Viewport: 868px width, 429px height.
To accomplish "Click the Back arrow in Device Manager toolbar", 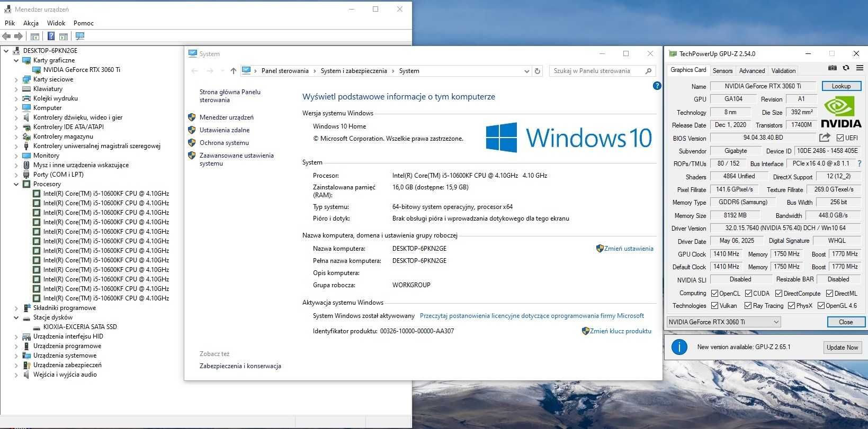I will [6, 36].
